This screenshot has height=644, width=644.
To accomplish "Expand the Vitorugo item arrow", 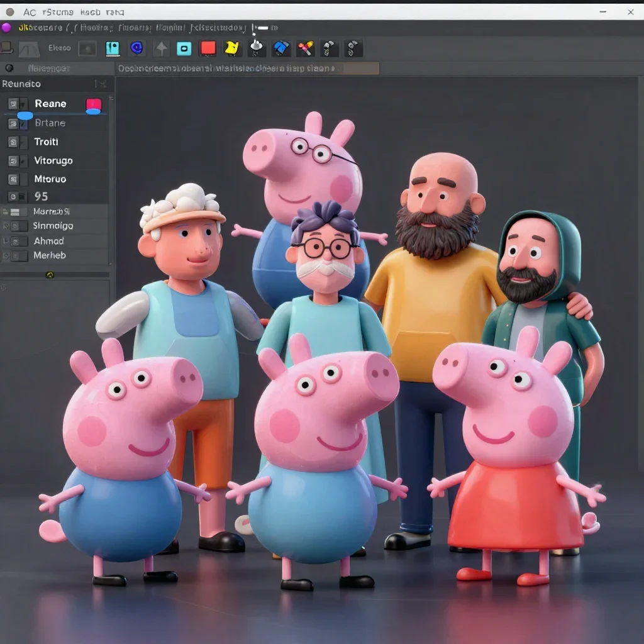I will tap(24, 160).
